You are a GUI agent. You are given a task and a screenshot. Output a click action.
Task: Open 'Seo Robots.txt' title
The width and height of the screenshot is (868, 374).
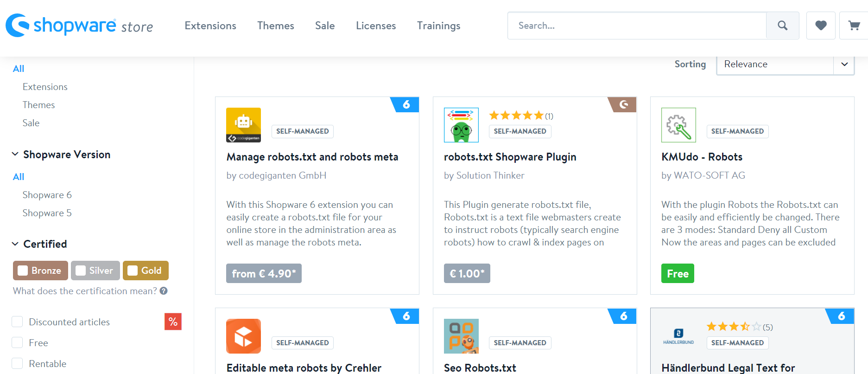tap(480, 368)
